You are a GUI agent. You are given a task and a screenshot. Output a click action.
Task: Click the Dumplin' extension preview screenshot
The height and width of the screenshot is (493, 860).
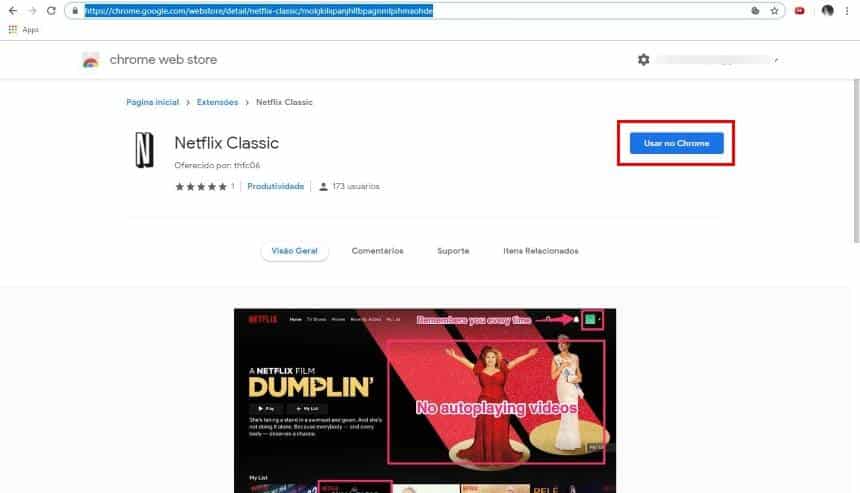coord(425,400)
